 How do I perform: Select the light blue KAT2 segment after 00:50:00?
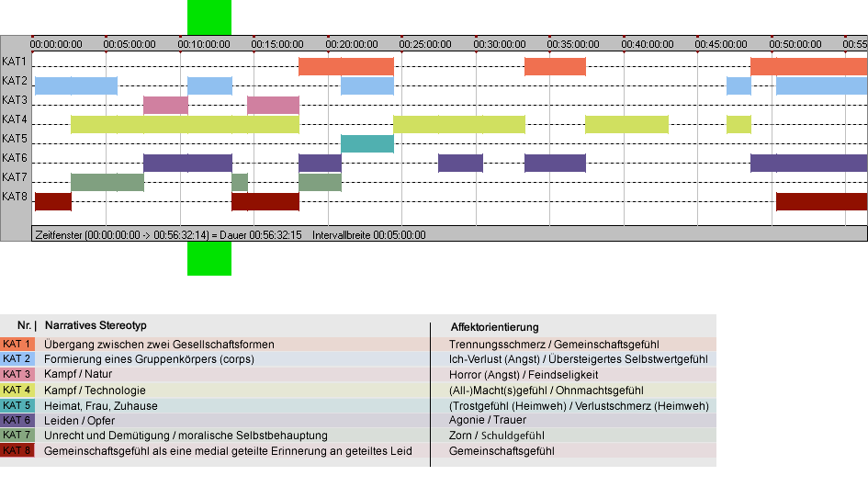pos(821,85)
